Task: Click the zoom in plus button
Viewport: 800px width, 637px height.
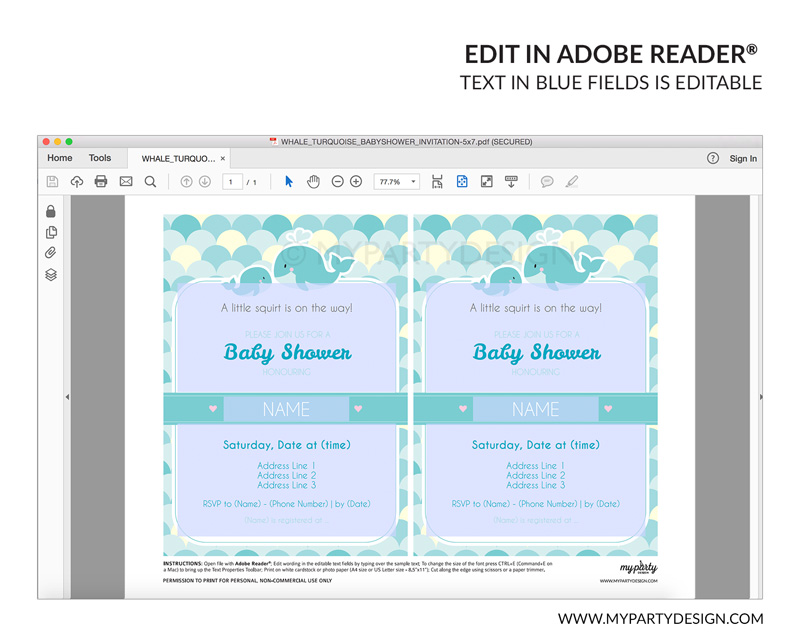Action: point(356,182)
